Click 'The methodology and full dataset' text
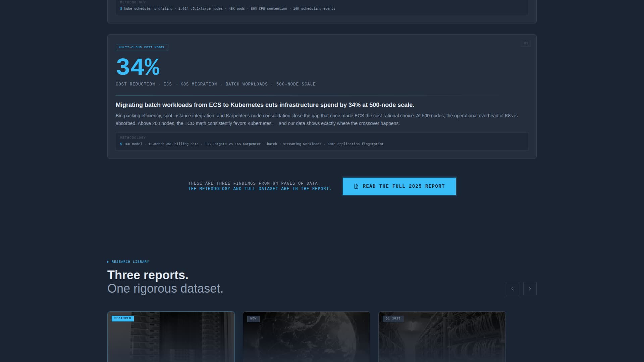 pyautogui.click(x=260, y=189)
